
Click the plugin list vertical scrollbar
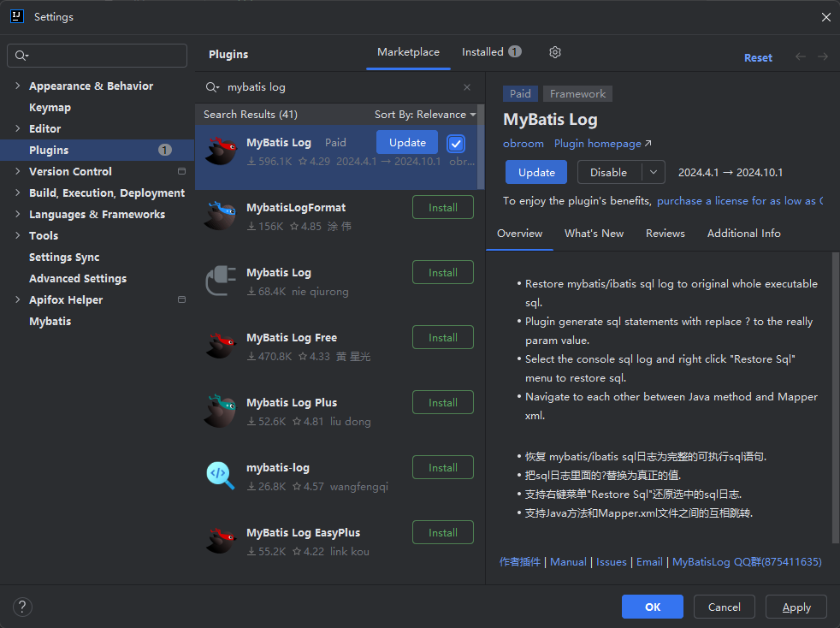click(481, 147)
